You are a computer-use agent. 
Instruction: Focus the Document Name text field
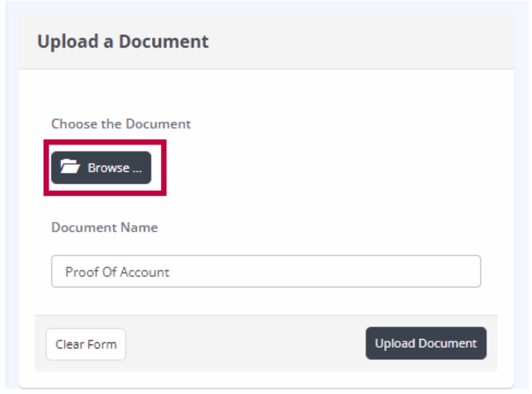click(x=265, y=272)
